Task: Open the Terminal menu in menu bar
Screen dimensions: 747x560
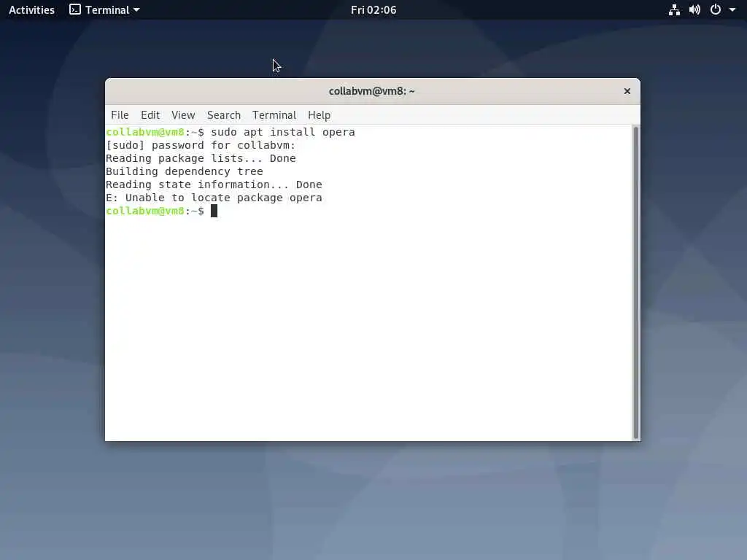Action: tap(274, 115)
